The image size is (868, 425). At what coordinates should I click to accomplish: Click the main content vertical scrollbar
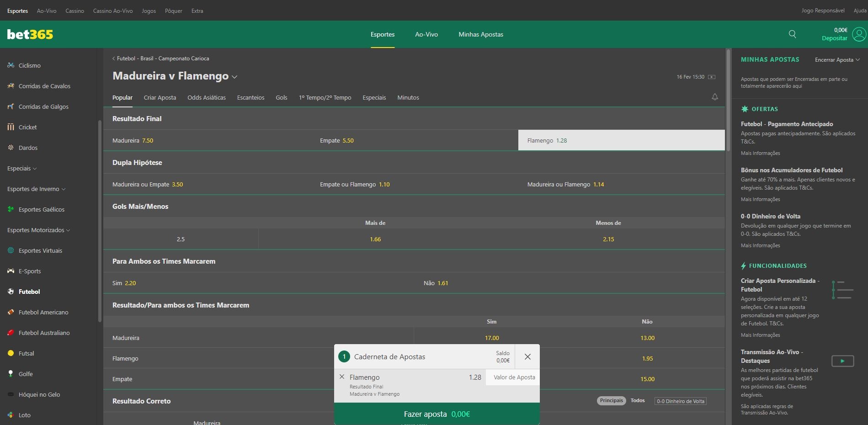click(728, 100)
